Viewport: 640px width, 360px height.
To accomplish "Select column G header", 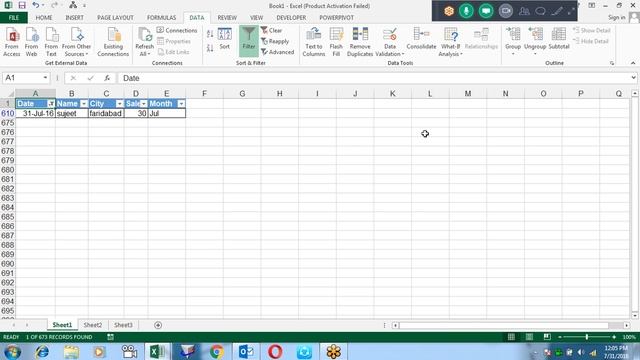I will pyautogui.click(x=242, y=93).
